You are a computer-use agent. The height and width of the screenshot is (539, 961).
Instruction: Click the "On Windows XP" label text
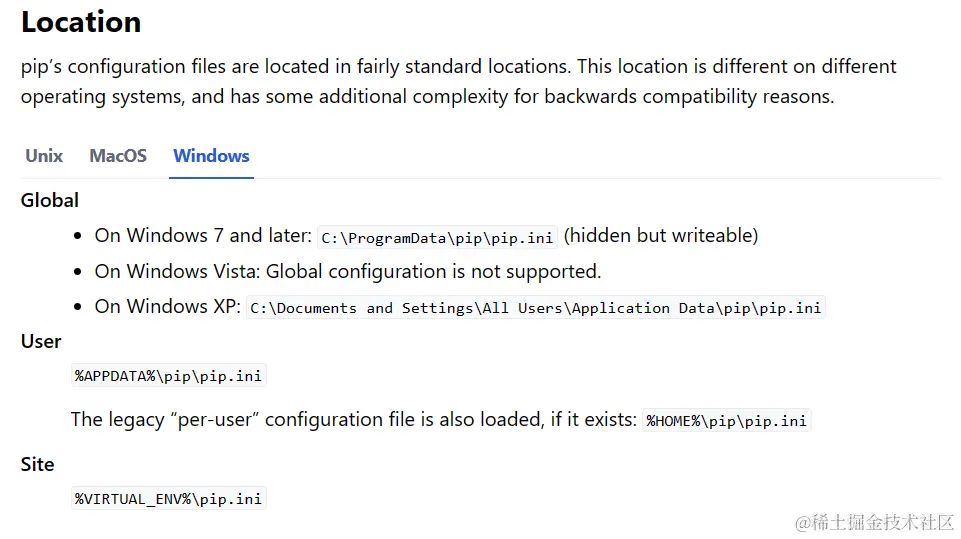[167, 306]
